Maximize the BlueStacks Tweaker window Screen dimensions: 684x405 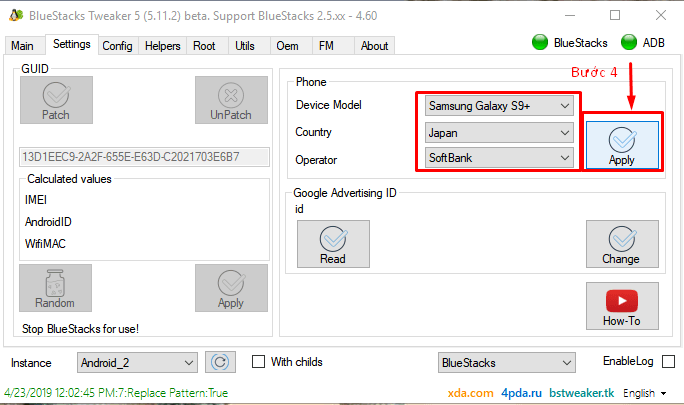(615, 15)
